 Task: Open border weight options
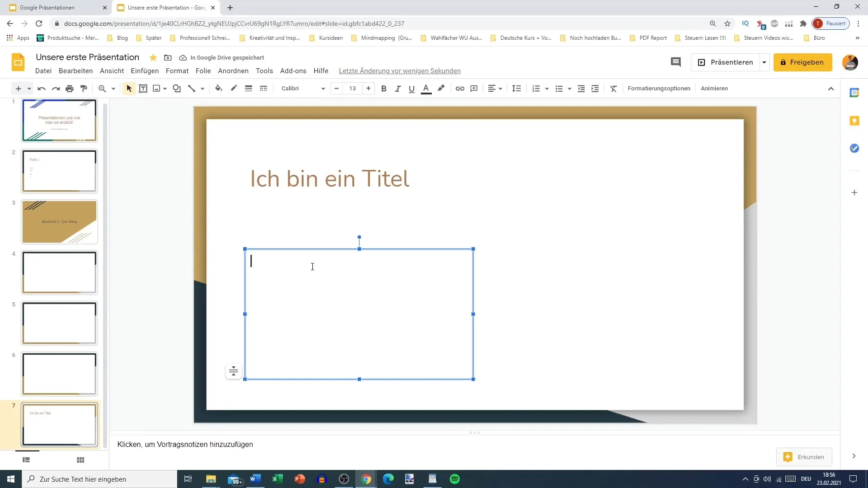(248, 89)
